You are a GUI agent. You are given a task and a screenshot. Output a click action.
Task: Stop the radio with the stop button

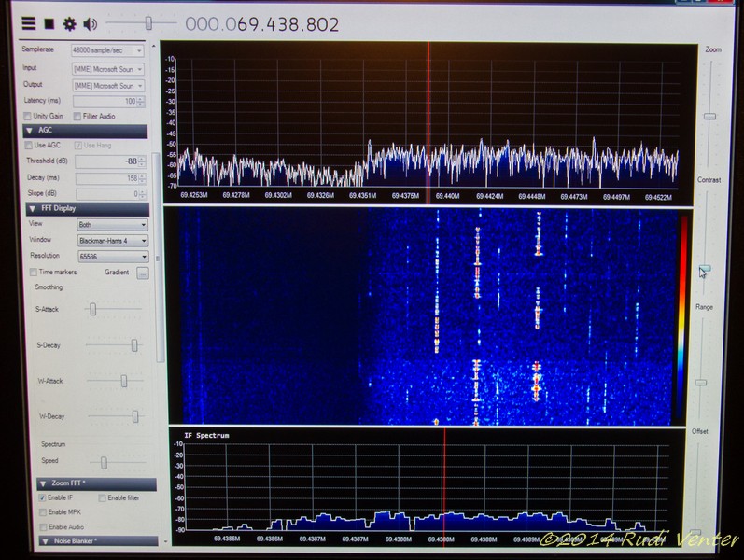(x=49, y=23)
